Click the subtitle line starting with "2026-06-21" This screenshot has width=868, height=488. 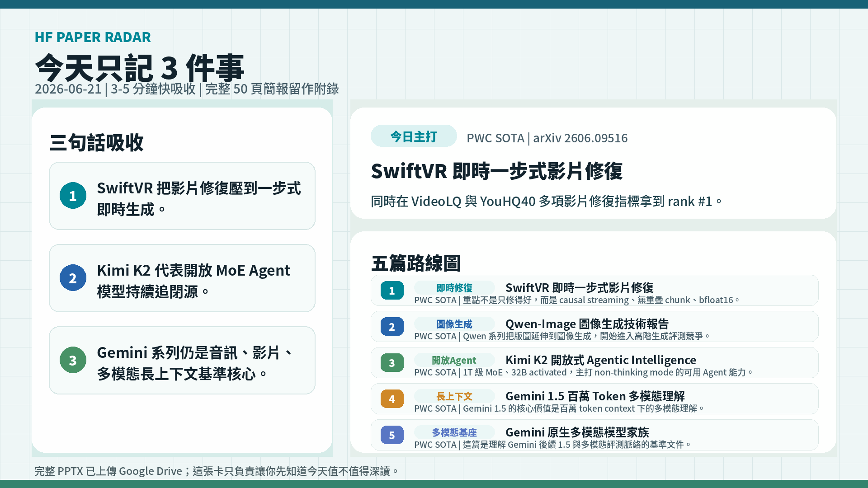click(x=187, y=89)
